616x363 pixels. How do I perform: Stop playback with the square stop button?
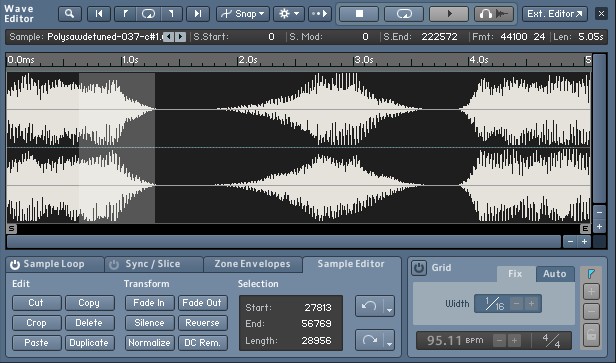359,14
